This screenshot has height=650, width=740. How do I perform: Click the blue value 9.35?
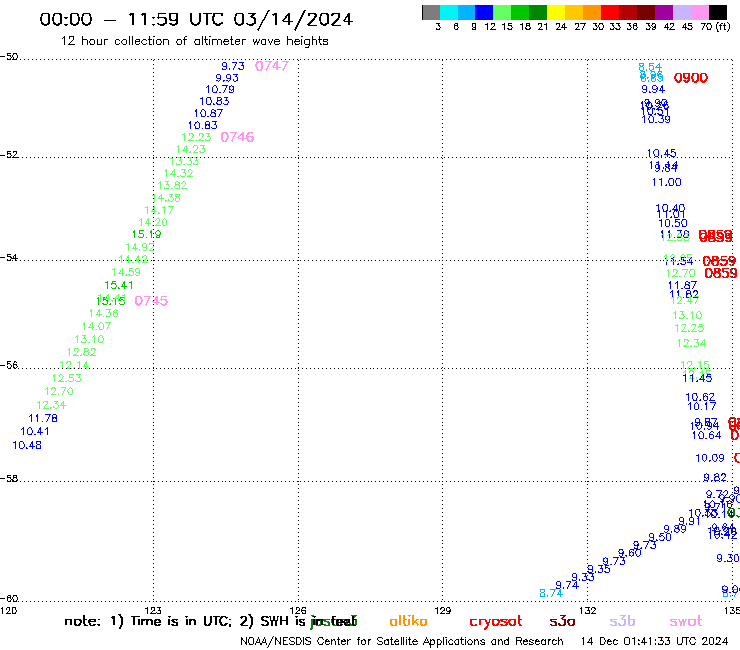(x=599, y=569)
